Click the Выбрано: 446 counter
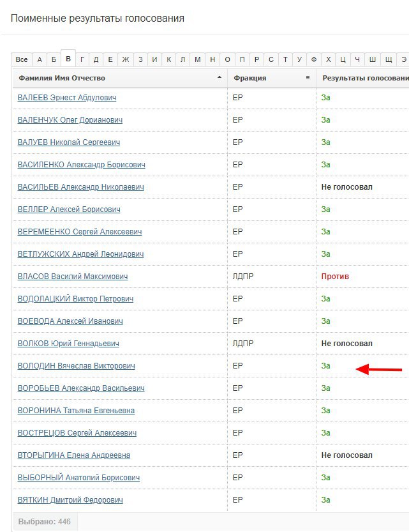The image size is (409, 532). (x=45, y=522)
